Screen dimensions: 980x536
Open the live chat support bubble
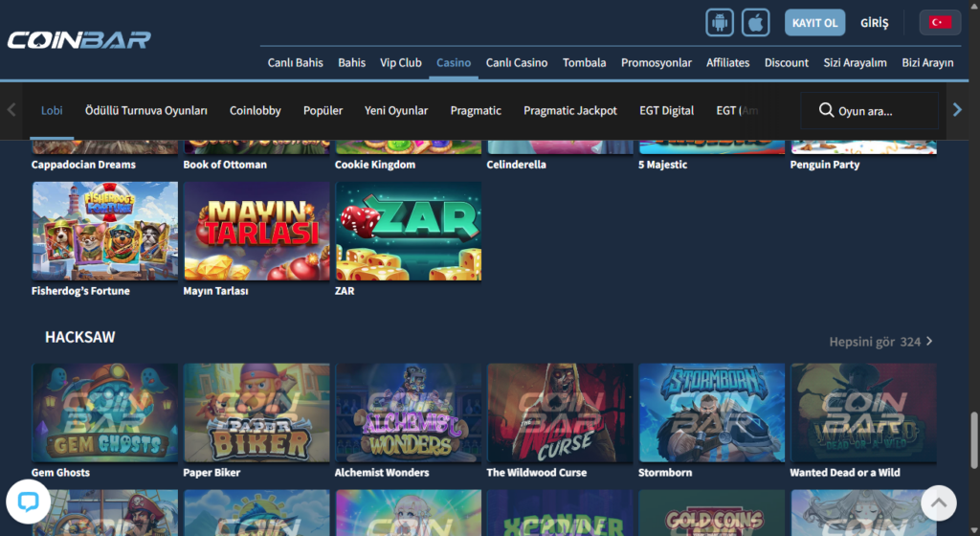coord(28,502)
